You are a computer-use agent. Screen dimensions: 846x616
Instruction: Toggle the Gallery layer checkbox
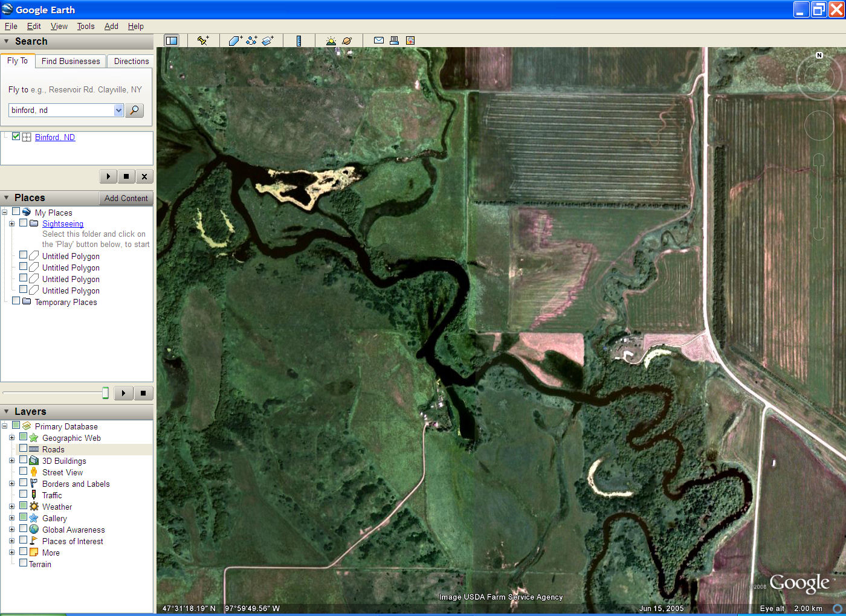click(23, 518)
